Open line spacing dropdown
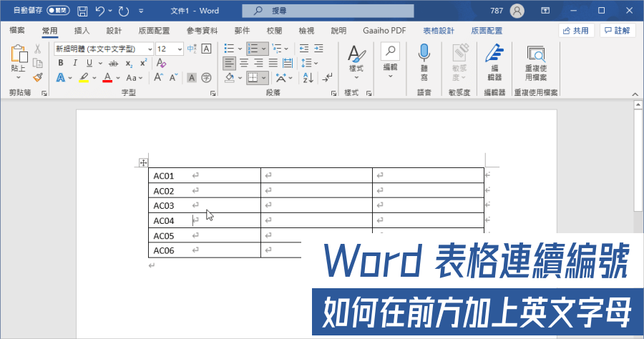 click(x=309, y=63)
